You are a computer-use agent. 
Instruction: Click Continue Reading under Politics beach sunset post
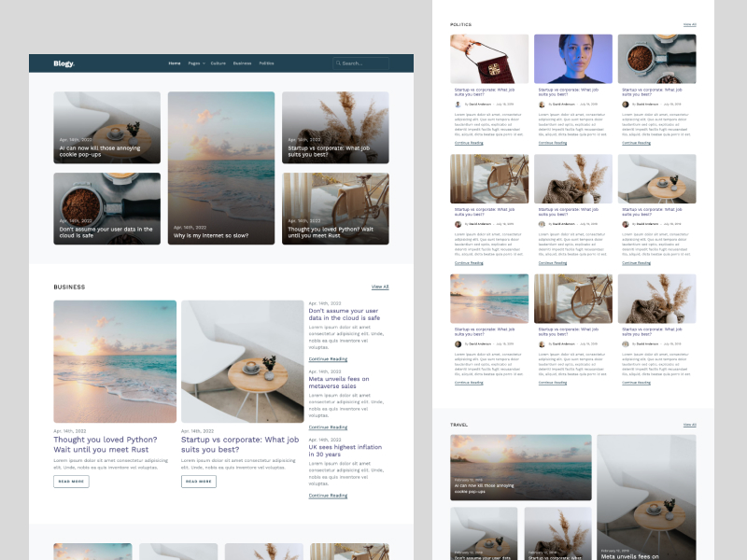click(x=469, y=383)
